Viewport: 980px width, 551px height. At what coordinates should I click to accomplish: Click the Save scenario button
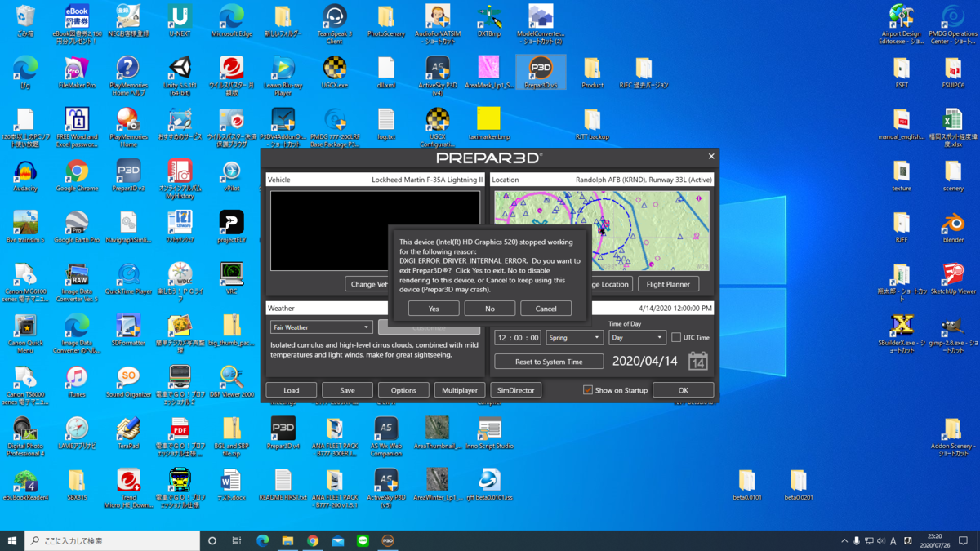(347, 390)
